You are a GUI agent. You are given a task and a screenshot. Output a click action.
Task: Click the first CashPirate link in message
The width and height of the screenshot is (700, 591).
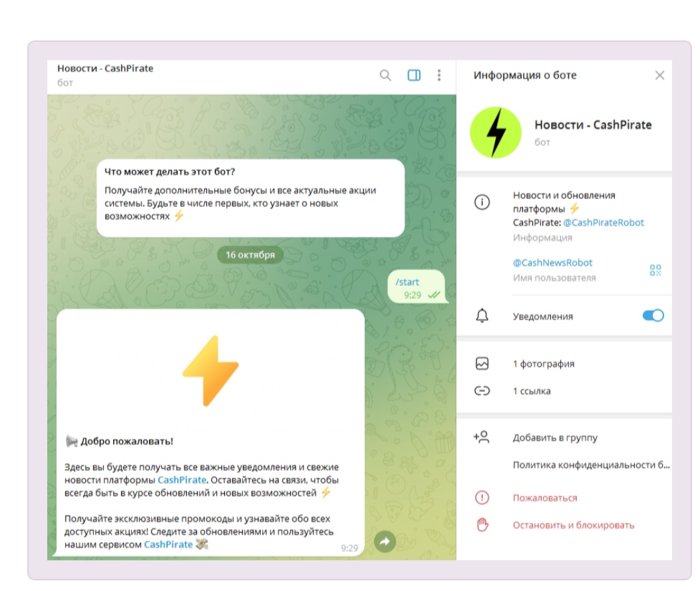coord(182,480)
